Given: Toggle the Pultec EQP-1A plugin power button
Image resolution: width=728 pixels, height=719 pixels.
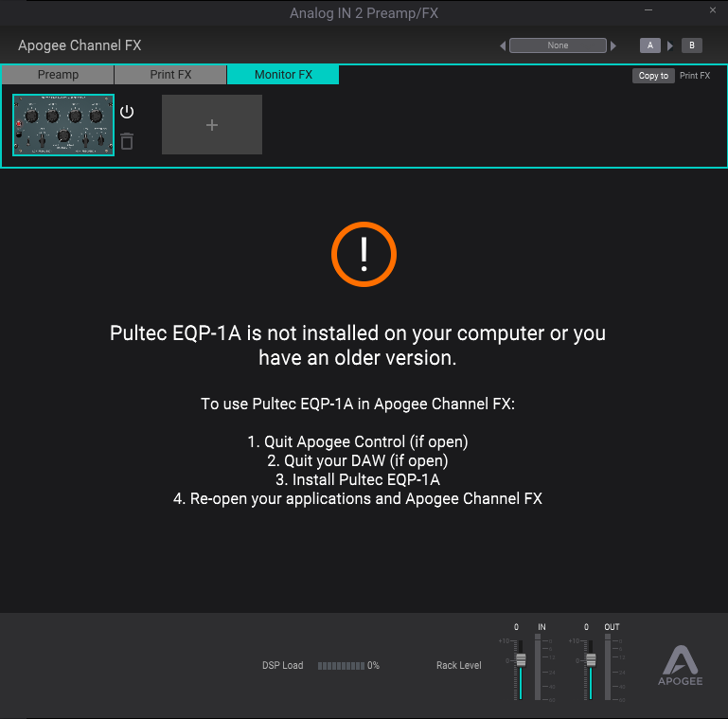Looking at the screenshot, I should click(x=127, y=112).
